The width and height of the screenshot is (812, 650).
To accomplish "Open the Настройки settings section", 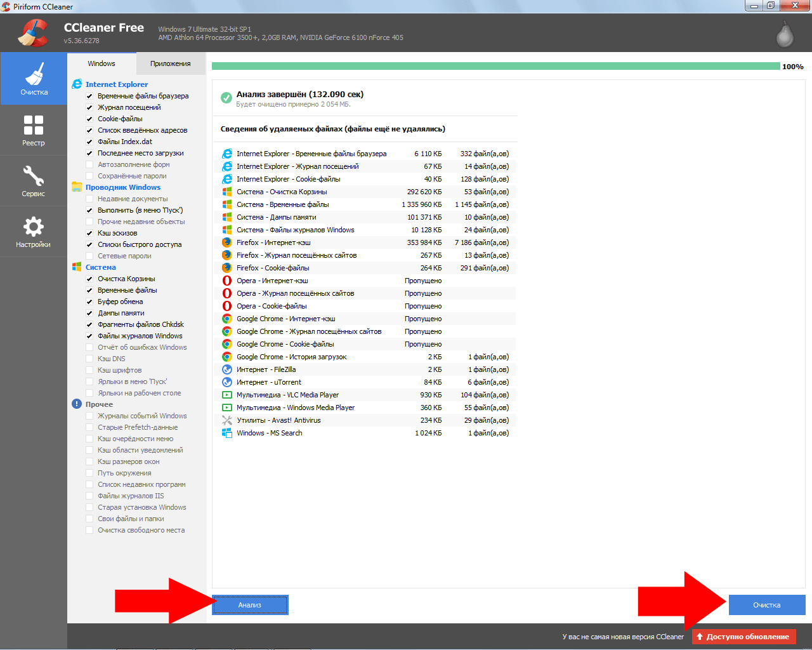I will (x=34, y=232).
